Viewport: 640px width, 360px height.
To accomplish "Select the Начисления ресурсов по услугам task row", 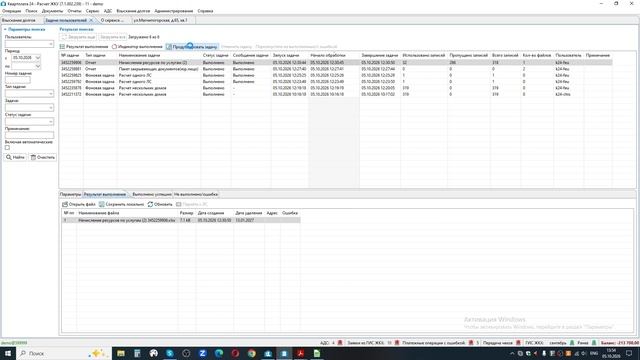I will [x=336, y=62].
